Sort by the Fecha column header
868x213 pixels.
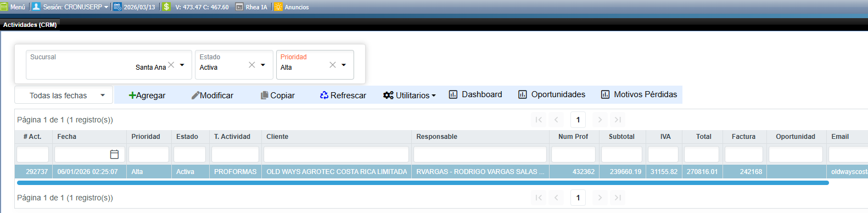click(x=89, y=137)
